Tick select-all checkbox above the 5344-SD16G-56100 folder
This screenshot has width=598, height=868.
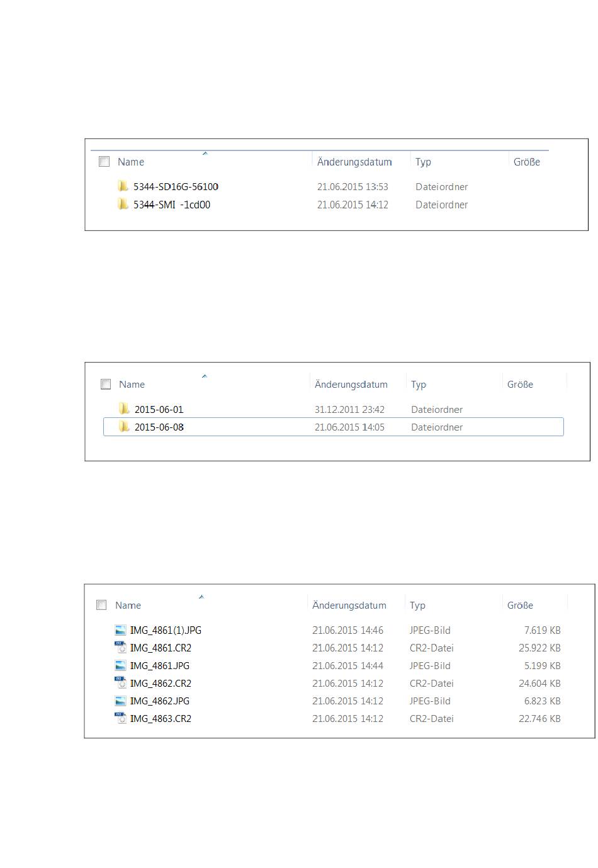point(104,162)
